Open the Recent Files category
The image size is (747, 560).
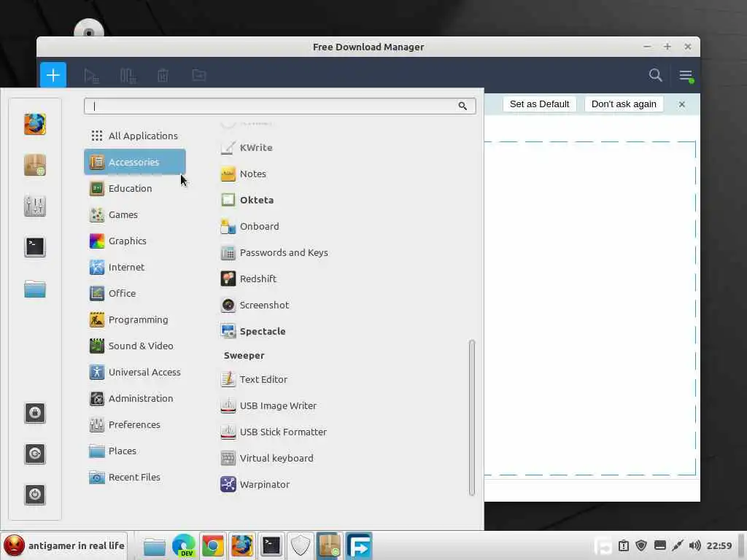(x=135, y=477)
